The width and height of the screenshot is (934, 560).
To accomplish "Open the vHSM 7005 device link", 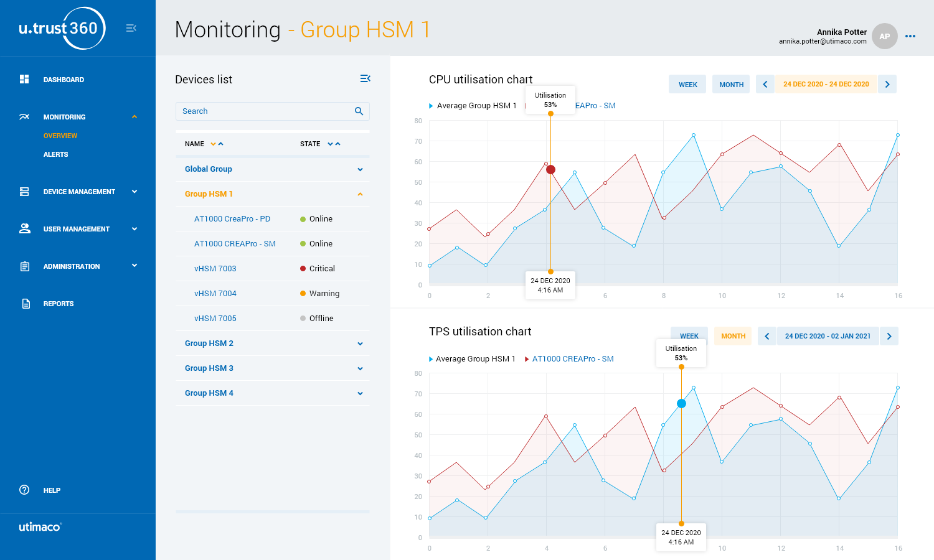I will click(x=215, y=319).
